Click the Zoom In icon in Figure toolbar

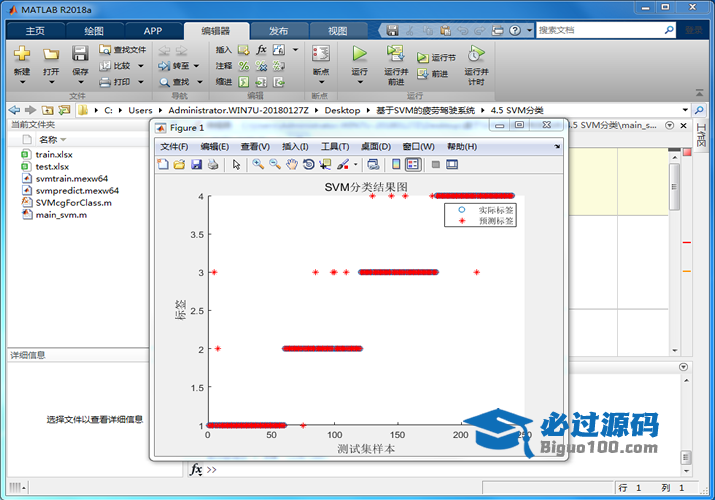[258, 164]
